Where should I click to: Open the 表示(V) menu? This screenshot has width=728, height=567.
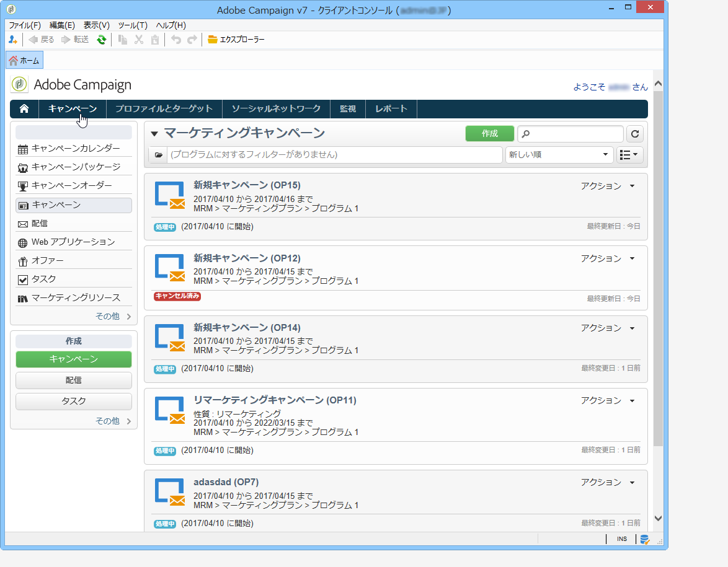pos(97,25)
